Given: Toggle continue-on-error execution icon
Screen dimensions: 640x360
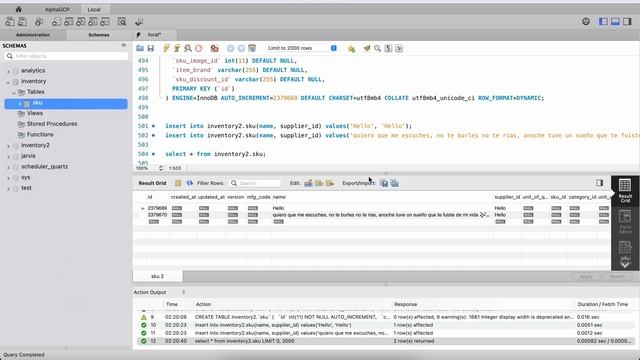Looking at the screenshot, I should coord(214,48).
